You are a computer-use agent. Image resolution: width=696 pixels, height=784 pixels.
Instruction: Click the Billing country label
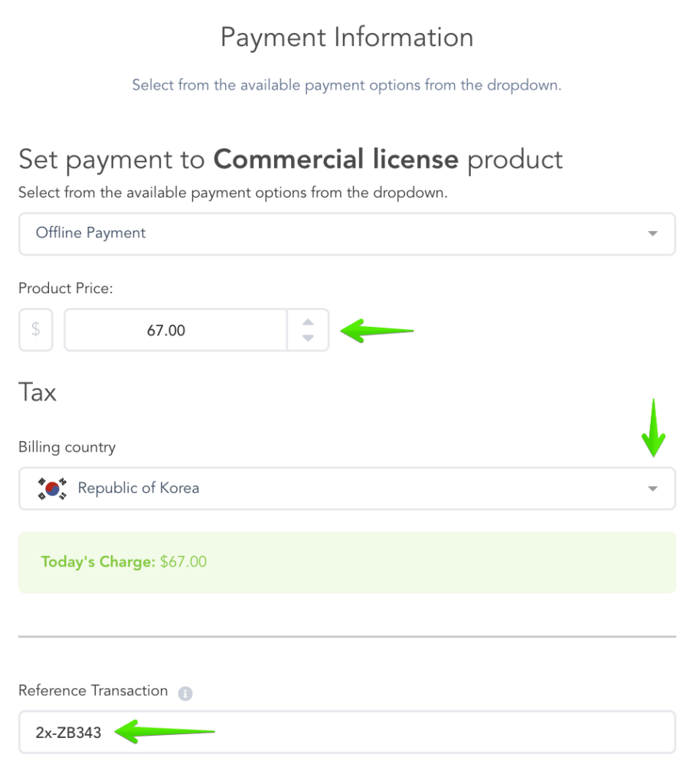67,447
